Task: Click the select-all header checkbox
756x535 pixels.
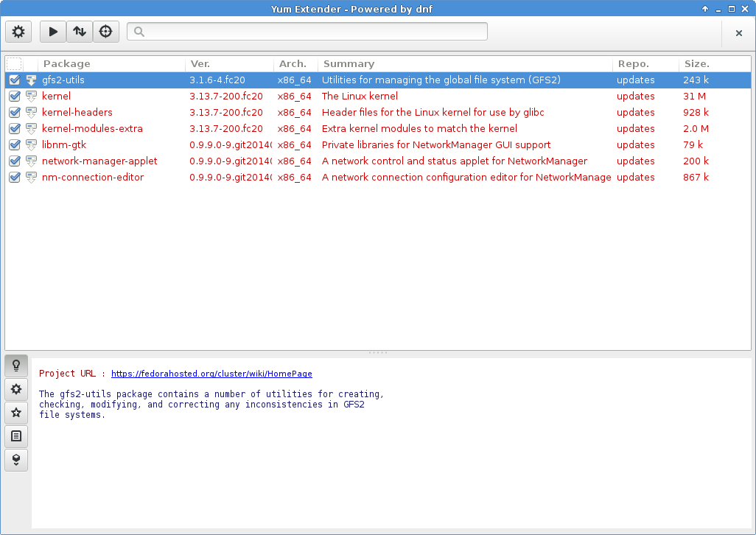Action: click(x=14, y=63)
